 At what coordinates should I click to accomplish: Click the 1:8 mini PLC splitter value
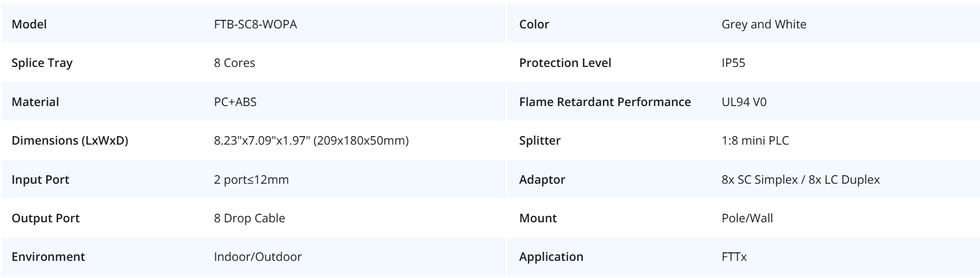[x=755, y=140]
